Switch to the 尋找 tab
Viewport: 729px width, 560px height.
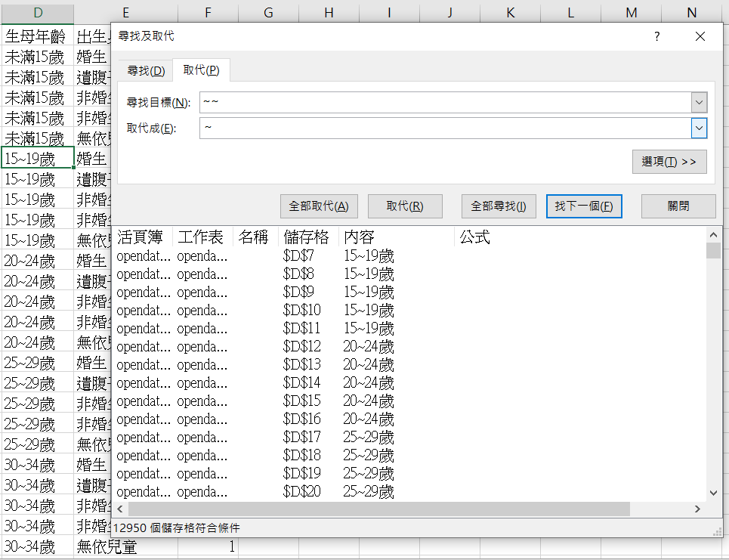(x=146, y=71)
